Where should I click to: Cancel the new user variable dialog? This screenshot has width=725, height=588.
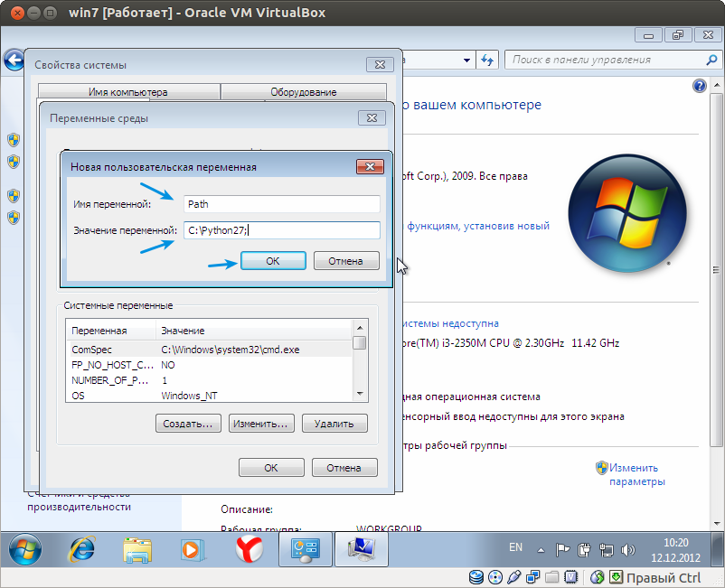346,261
